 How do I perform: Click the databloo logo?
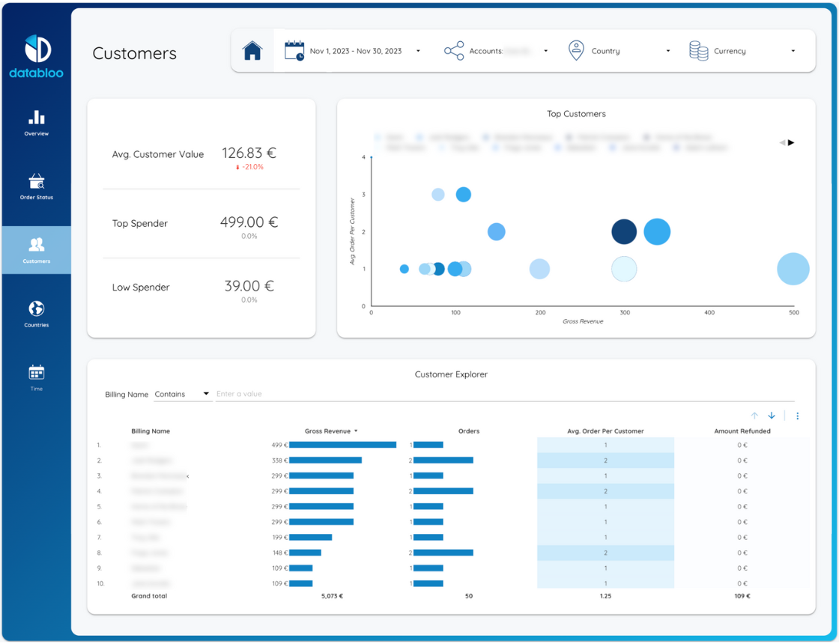point(37,56)
